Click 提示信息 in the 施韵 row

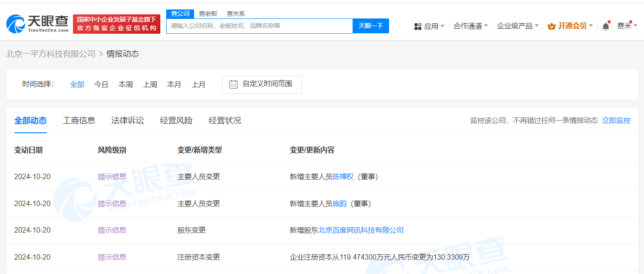coord(112,203)
